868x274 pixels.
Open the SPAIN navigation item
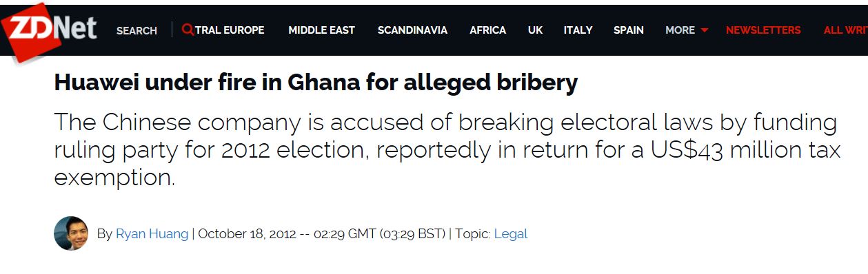pyautogui.click(x=628, y=30)
